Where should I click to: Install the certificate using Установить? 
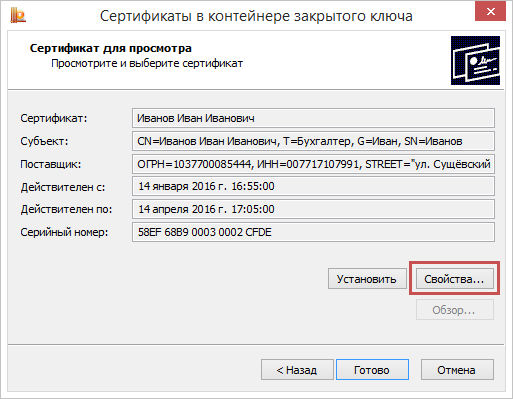coord(367,279)
